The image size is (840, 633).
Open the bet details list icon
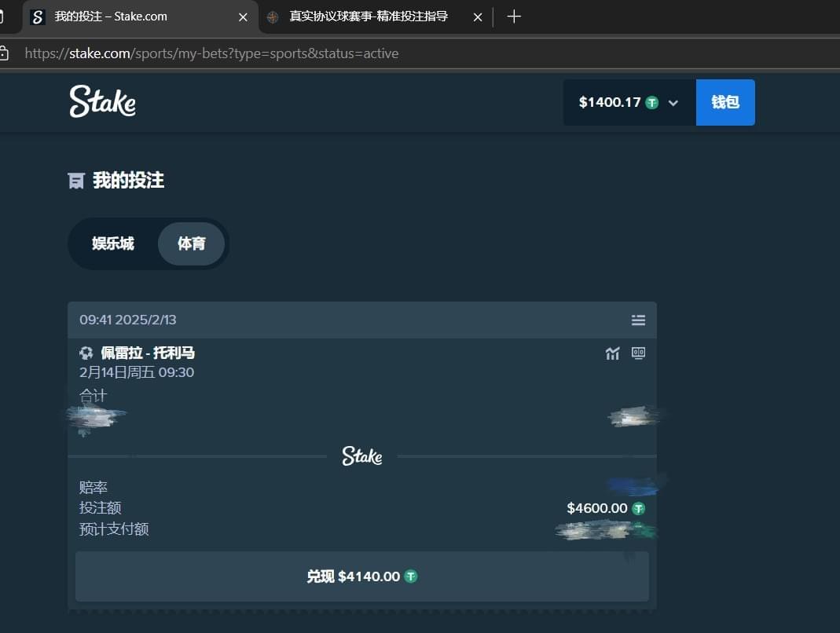click(x=638, y=320)
